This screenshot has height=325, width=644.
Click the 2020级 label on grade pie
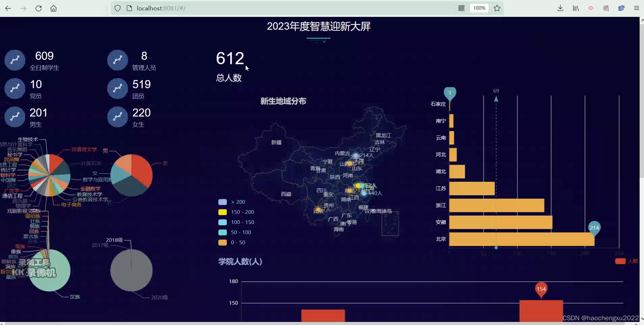click(x=159, y=298)
